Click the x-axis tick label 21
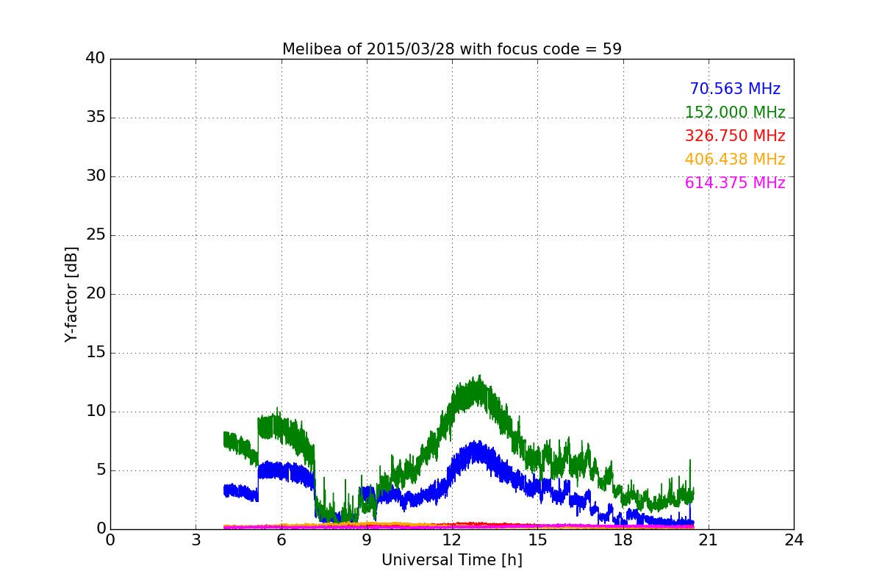The height and width of the screenshot is (588, 882). [709, 539]
